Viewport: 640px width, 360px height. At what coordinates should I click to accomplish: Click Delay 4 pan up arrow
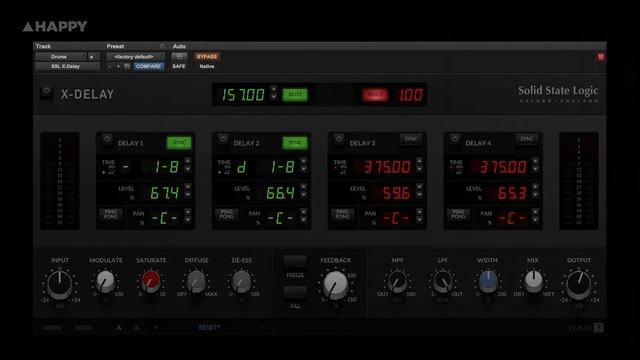(x=536, y=212)
